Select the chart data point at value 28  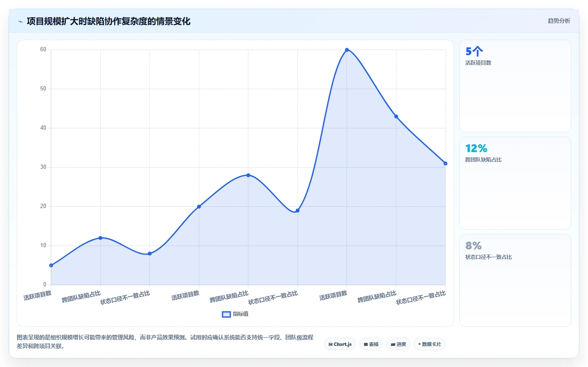[248, 175]
